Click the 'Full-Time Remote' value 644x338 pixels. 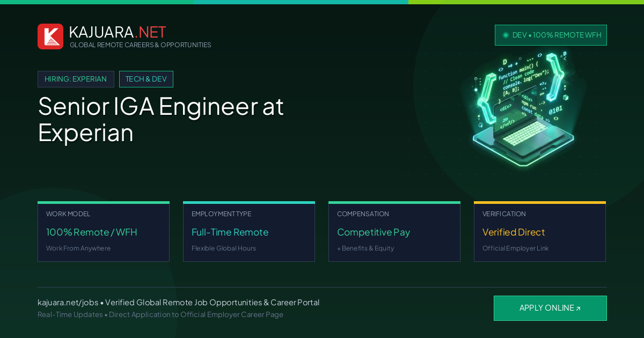click(230, 232)
